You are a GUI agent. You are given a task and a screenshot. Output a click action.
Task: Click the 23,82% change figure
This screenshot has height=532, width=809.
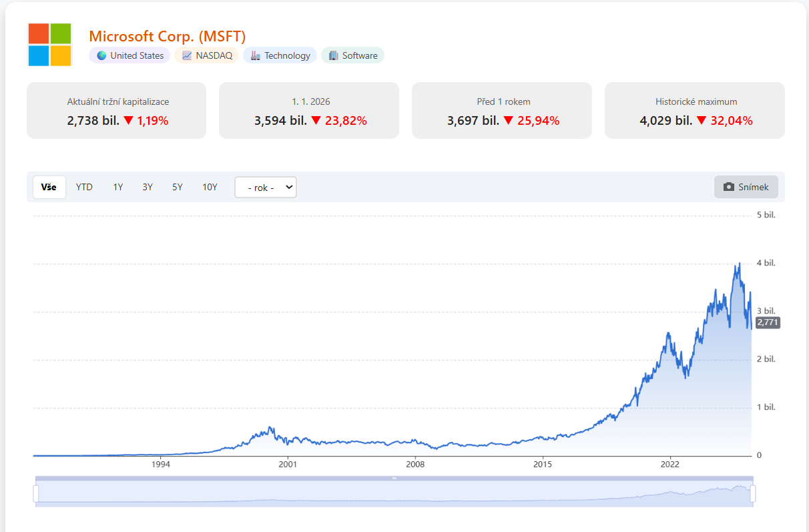346,121
